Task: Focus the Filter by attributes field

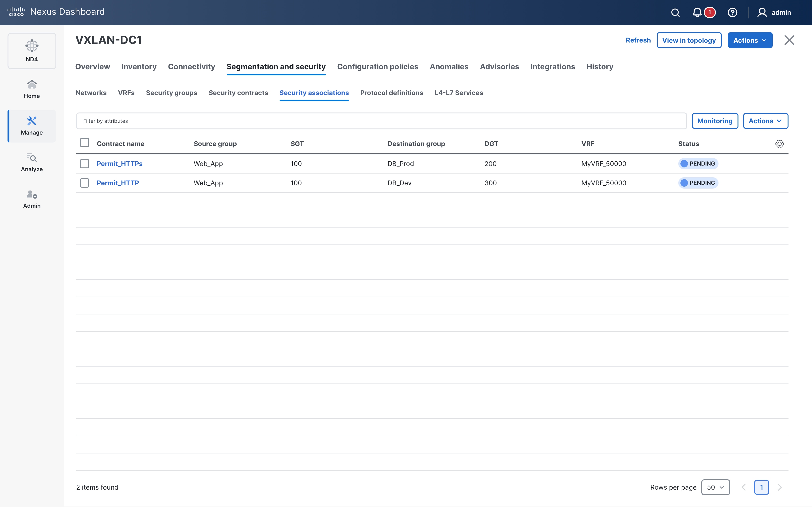Action: (381, 121)
